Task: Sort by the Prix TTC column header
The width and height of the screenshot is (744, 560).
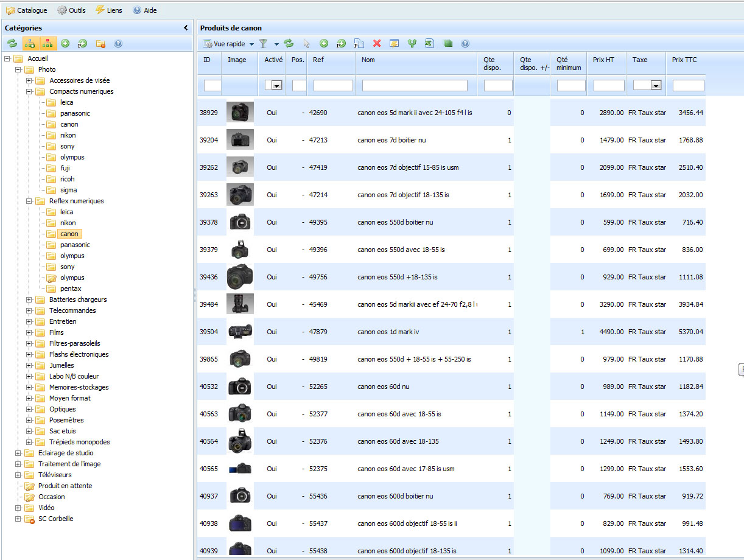Action: (686, 63)
